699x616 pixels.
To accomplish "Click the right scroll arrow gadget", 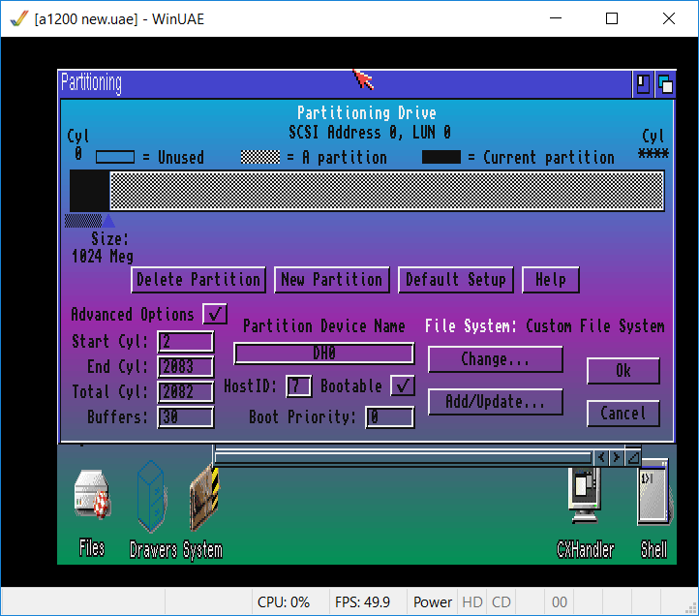I will pos(617,457).
